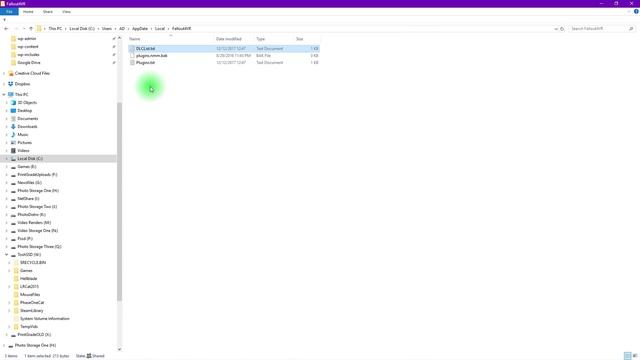Viewport: 640px width, 360px height.
Task: Expand the Video Renders (M:) drive
Action: click(7, 223)
